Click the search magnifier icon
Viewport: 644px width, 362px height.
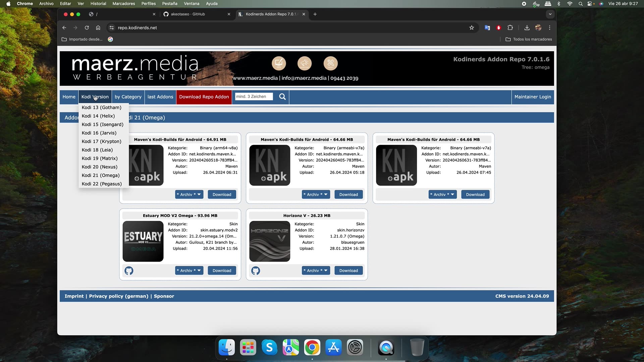click(282, 97)
